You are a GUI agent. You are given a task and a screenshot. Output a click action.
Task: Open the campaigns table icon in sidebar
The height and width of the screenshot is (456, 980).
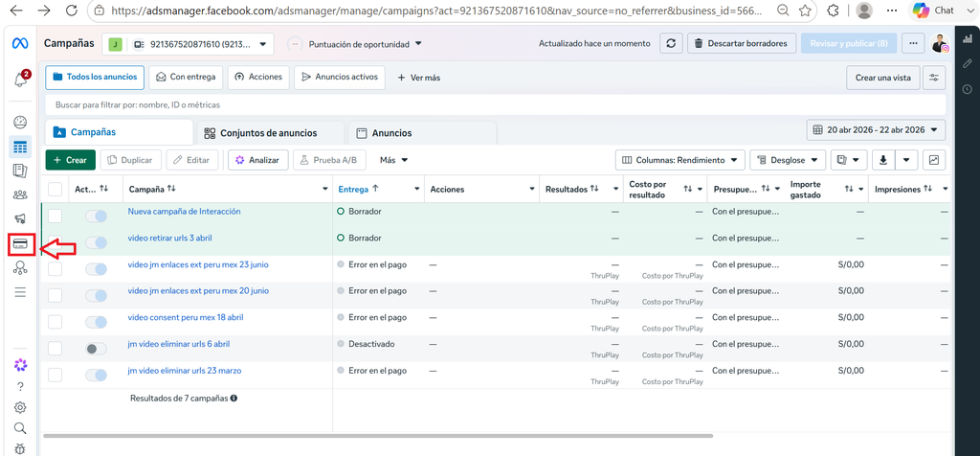click(x=20, y=148)
